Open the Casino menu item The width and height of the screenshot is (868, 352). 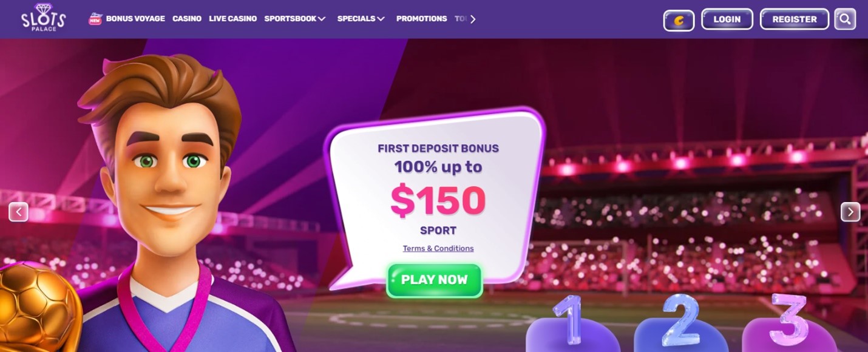[187, 19]
